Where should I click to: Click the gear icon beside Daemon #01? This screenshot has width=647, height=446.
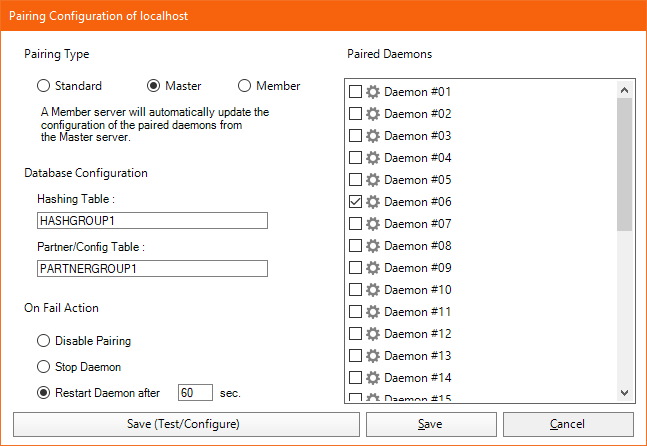(x=373, y=92)
